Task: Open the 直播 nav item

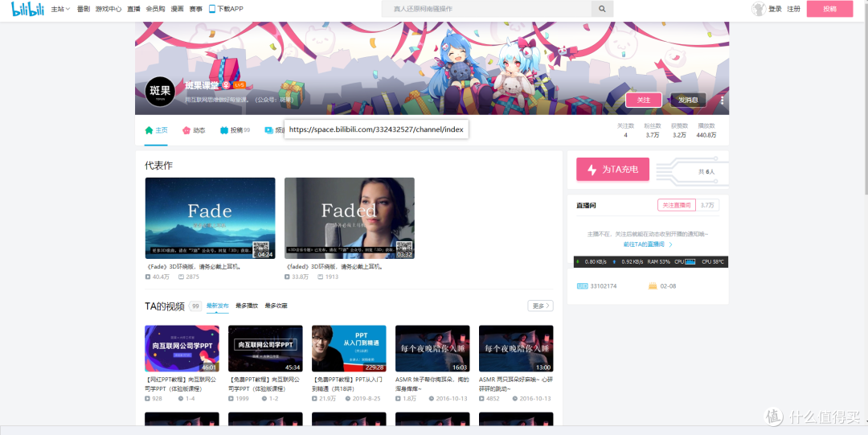Action: pyautogui.click(x=133, y=9)
